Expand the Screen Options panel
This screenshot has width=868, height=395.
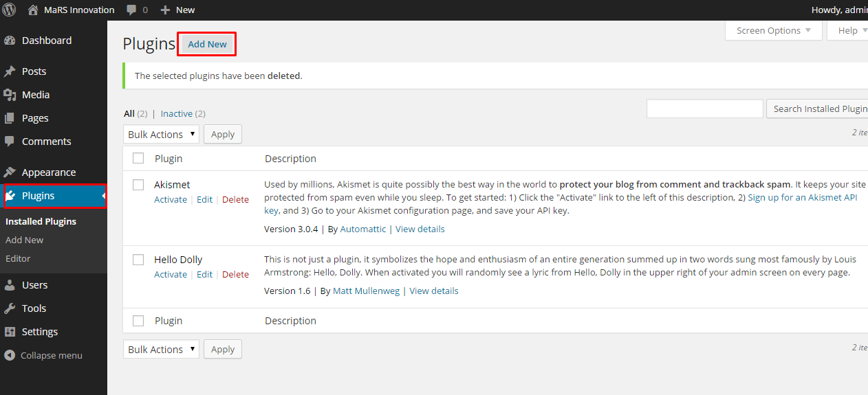pyautogui.click(x=774, y=30)
